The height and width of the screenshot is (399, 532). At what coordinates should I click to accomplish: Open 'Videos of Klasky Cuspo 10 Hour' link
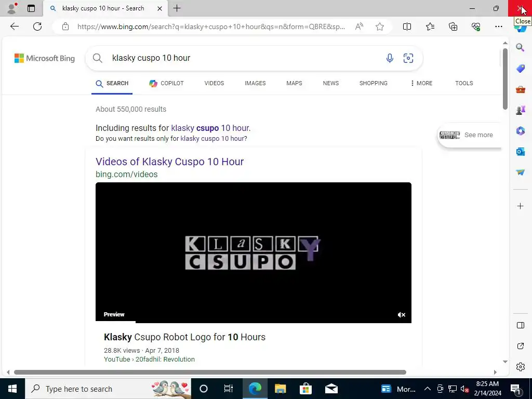[170, 162]
